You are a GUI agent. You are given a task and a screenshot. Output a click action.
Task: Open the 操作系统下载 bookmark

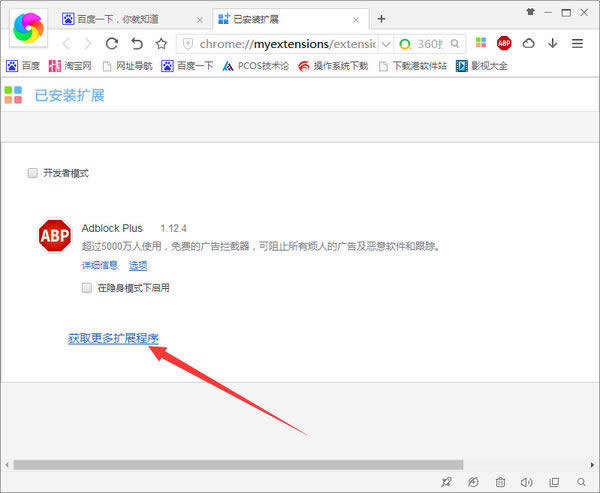(x=333, y=66)
